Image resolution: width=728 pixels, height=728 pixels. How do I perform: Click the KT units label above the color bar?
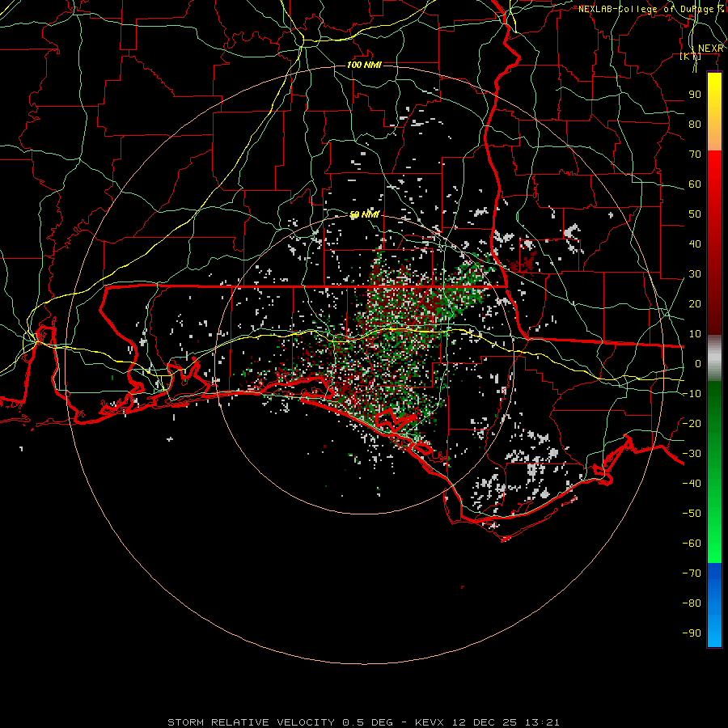pos(691,56)
